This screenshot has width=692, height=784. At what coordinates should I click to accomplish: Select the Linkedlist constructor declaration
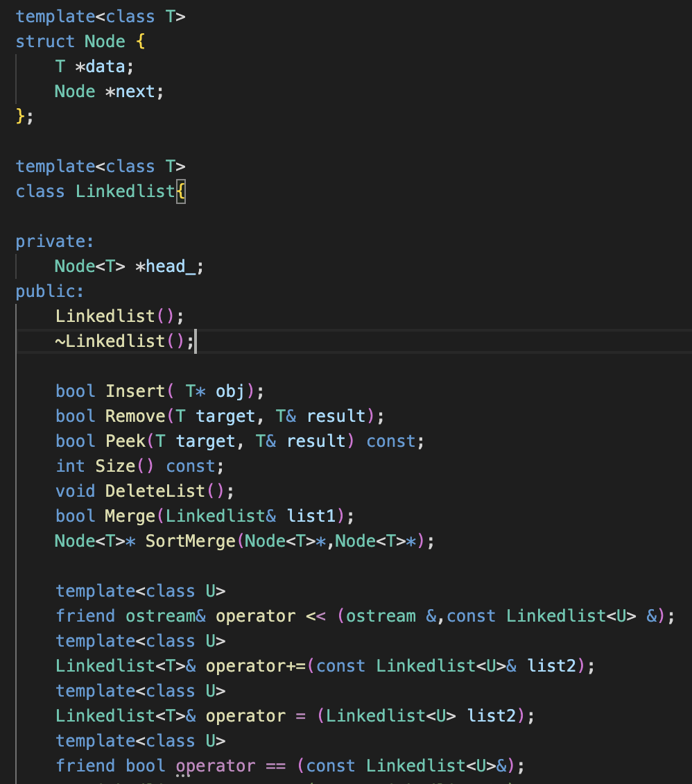(x=114, y=316)
